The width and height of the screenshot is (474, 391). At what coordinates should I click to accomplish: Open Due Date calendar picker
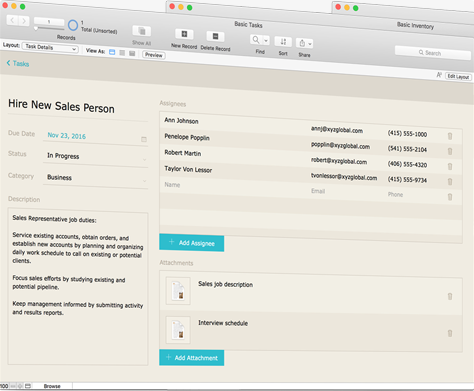pyautogui.click(x=144, y=139)
